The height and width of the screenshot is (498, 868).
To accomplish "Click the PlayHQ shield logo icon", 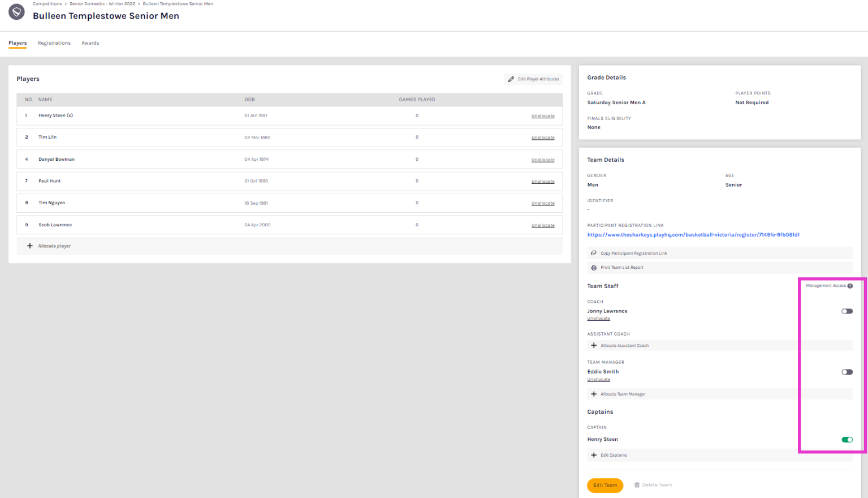I will 16,11.
